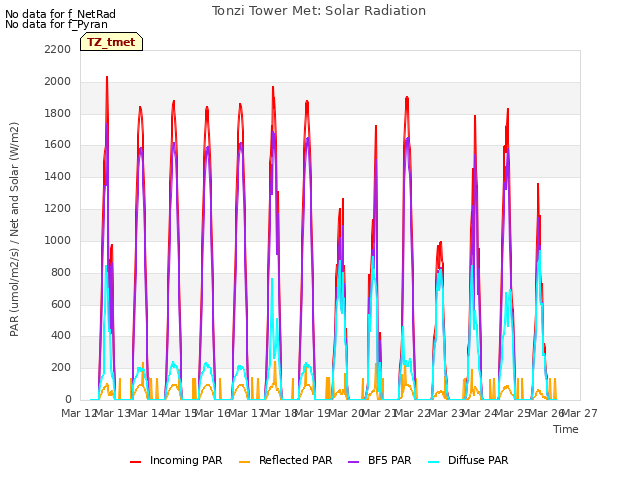This screenshot has height=480, width=640.
Task: Click the 'Time' x-axis label
Action: click(x=566, y=429)
